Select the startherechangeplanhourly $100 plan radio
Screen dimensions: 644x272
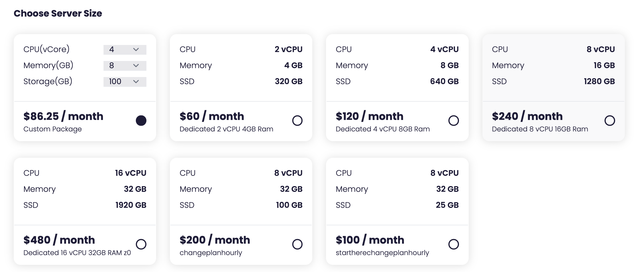(x=454, y=244)
